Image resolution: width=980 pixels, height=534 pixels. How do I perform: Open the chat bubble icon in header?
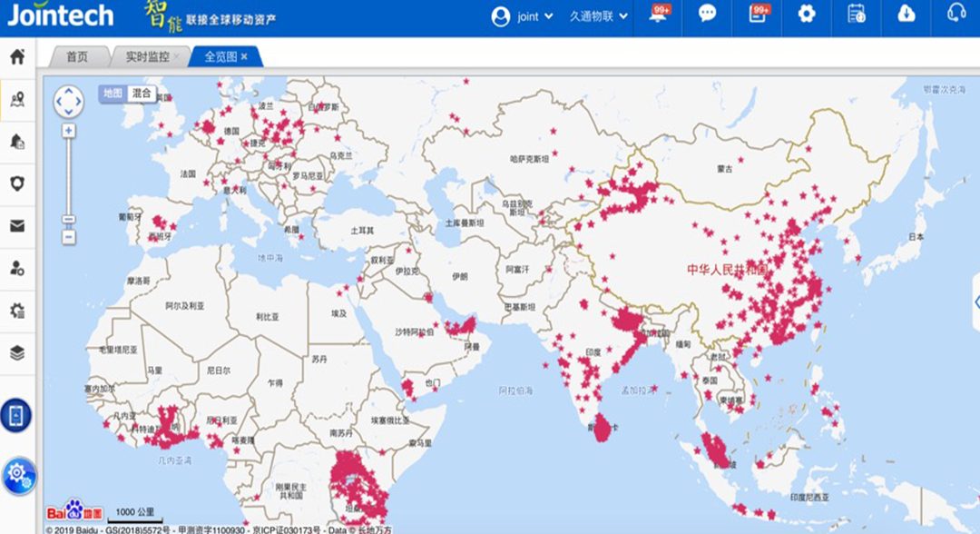pyautogui.click(x=707, y=14)
